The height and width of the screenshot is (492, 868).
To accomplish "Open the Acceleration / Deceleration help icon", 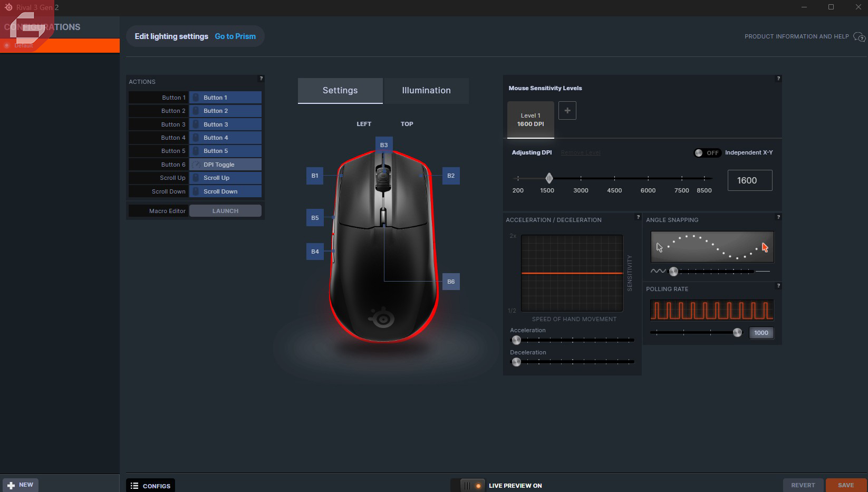I will tap(638, 217).
